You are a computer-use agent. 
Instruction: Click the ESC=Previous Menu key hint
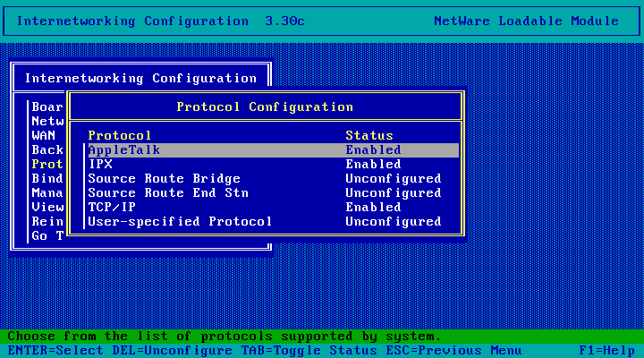pyautogui.click(x=453, y=351)
